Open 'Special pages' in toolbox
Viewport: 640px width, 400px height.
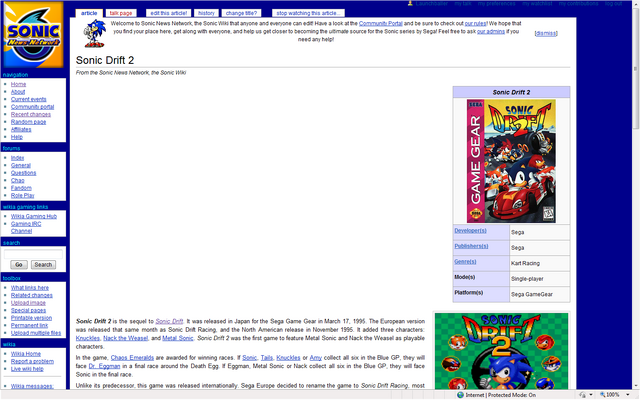pos(28,311)
